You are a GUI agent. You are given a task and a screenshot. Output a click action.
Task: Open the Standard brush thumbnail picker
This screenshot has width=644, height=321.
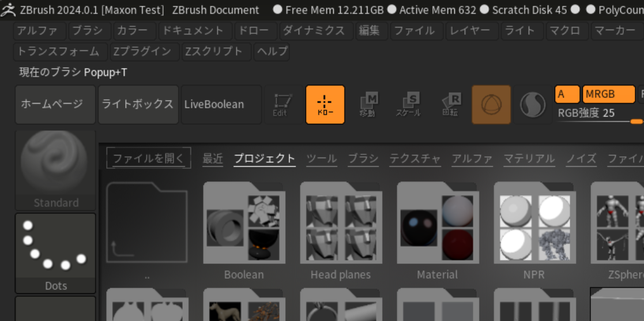pos(55,170)
